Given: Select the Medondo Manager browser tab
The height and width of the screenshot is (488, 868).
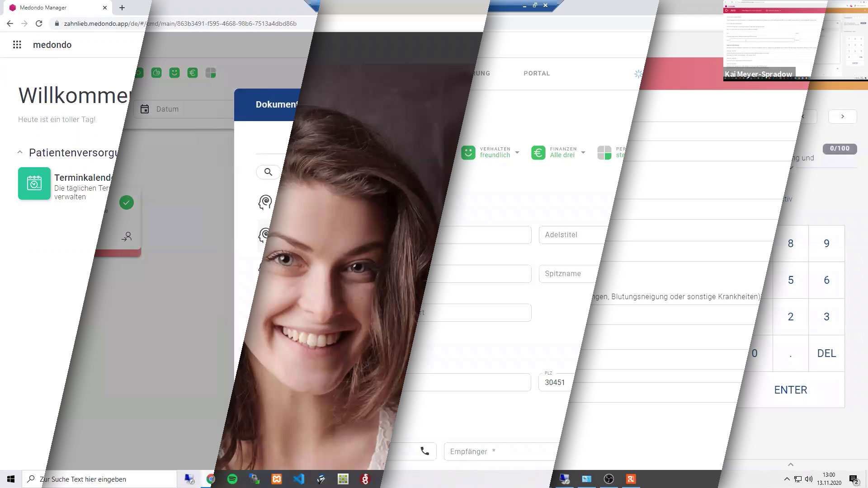Looking at the screenshot, I should point(54,8).
